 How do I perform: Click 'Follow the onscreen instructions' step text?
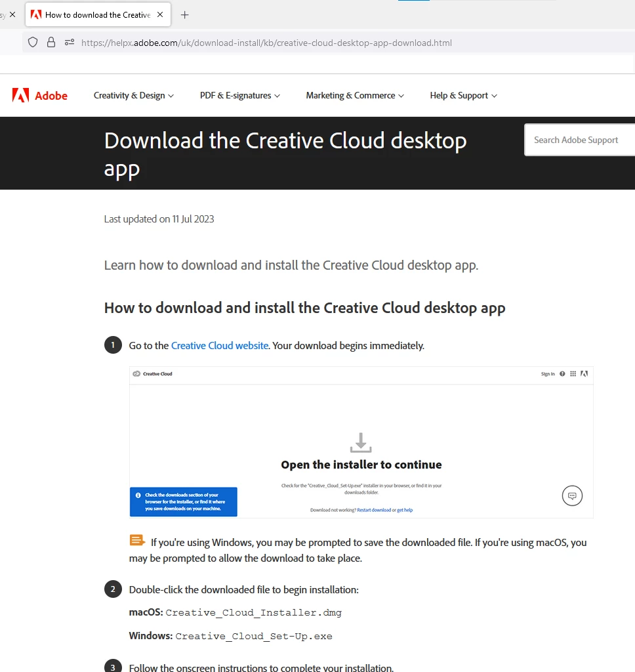261,667
